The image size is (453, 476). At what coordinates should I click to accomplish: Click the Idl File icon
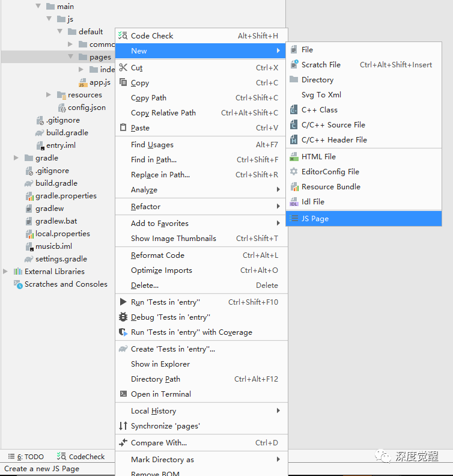[294, 201]
